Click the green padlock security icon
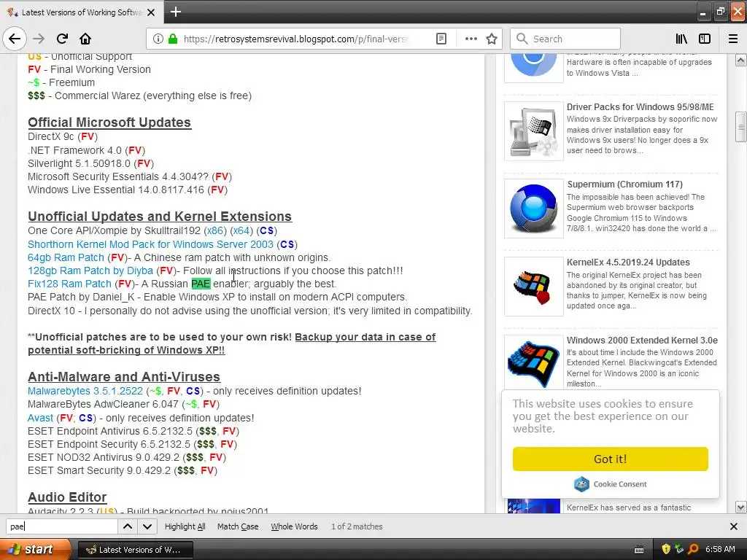747x560 pixels. pos(173,39)
